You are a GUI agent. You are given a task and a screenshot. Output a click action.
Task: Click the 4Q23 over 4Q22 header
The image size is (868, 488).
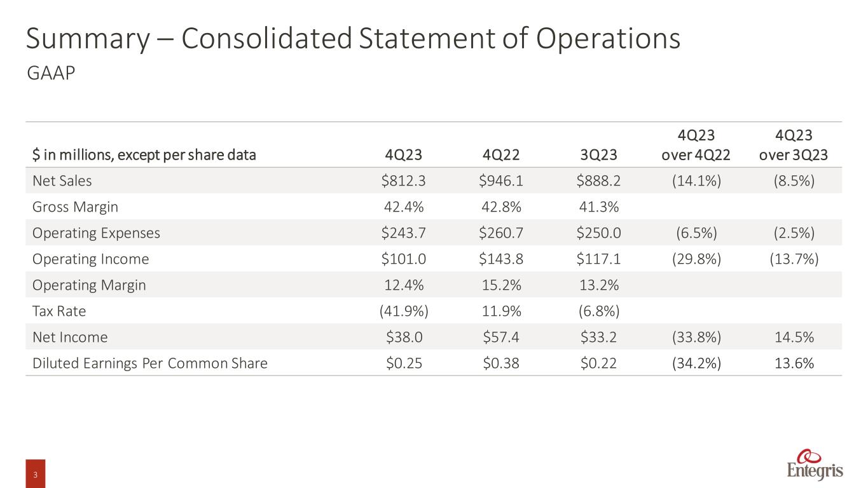[698, 146]
